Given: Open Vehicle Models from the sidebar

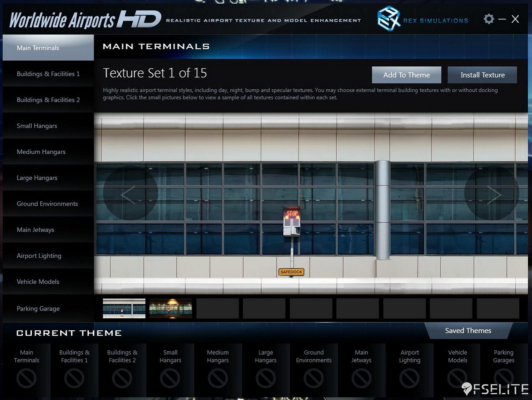Looking at the screenshot, I should 38,282.
